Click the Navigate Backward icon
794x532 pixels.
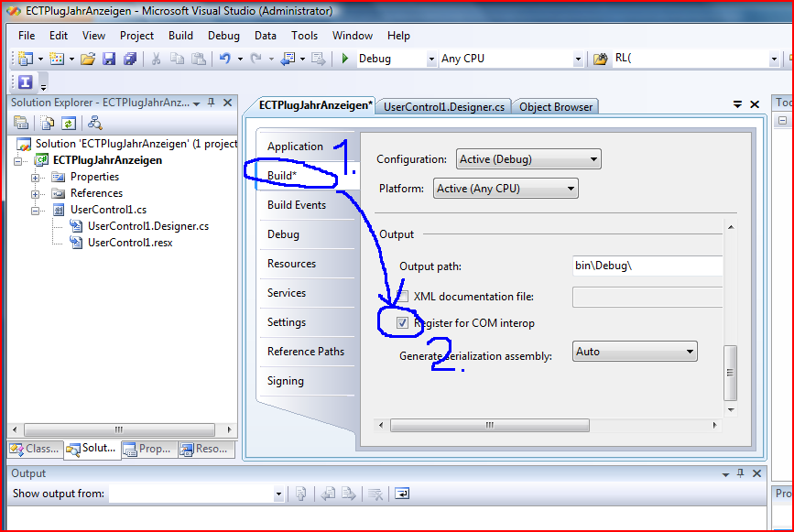click(288, 59)
